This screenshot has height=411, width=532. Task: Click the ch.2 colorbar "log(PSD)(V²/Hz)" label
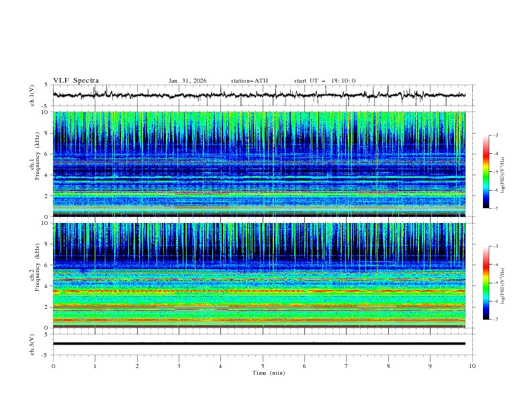click(x=503, y=285)
